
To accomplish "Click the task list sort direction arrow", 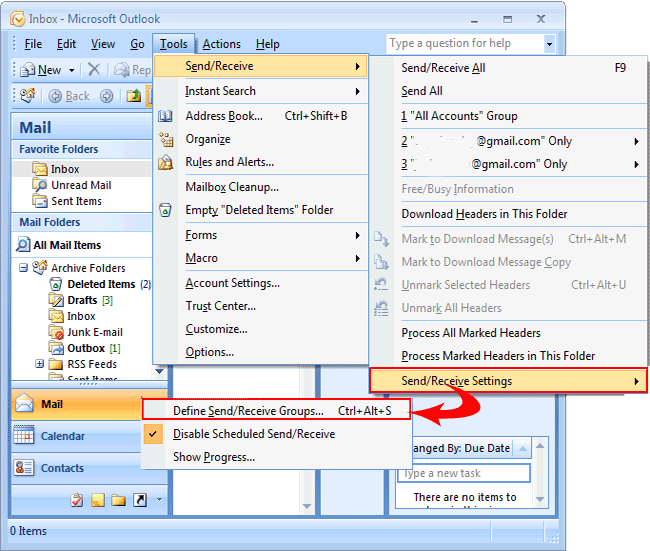I will [523, 448].
